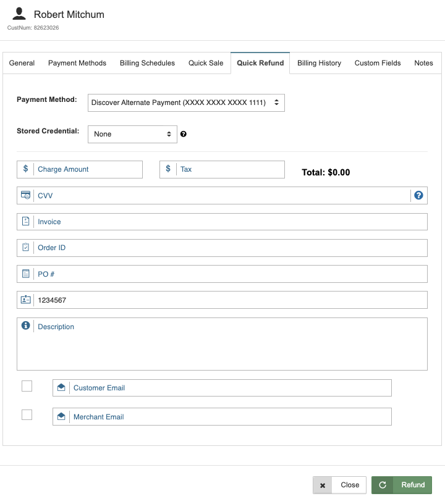The image size is (445, 504).
Task: Open the Payment Method dropdown
Action: point(185,103)
